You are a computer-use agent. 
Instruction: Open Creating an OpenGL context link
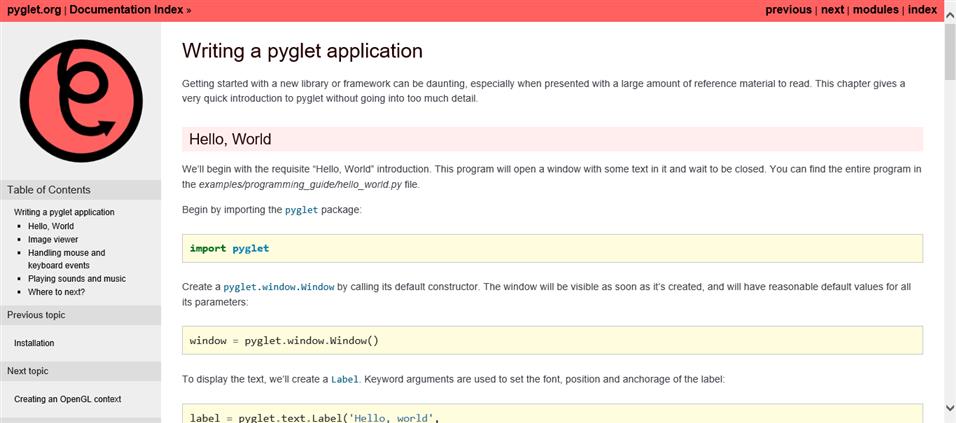tap(68, 399)
